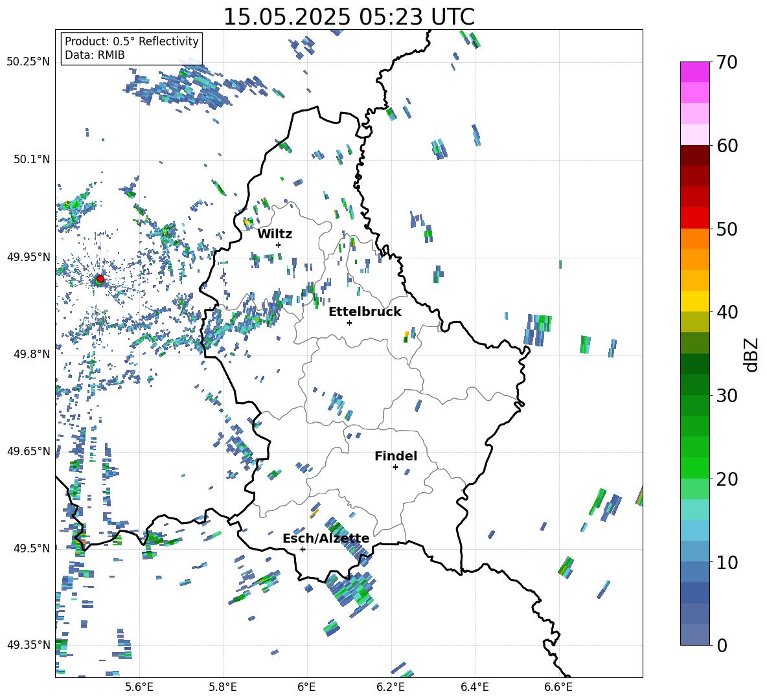This screenshot has width=767, height=700.
Task: Select the Ettelbruck city label
Action: (x=365, y=312)
